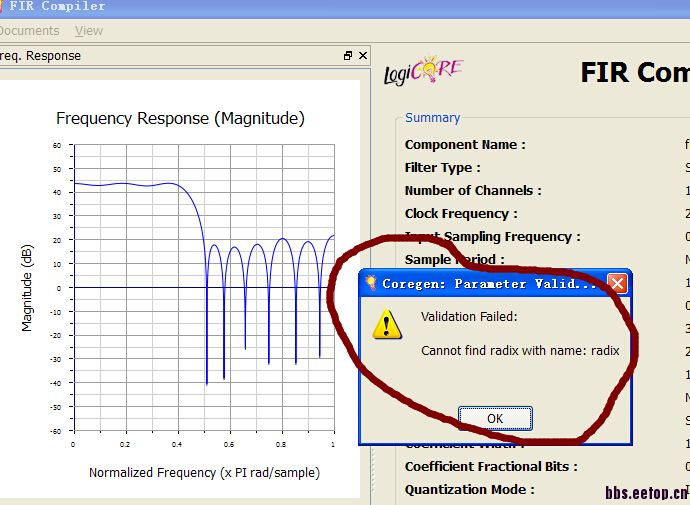Click 'Cannot find radix with name' message
The width and height of the screenshot is (690, 505).
(x=520, y=351)
